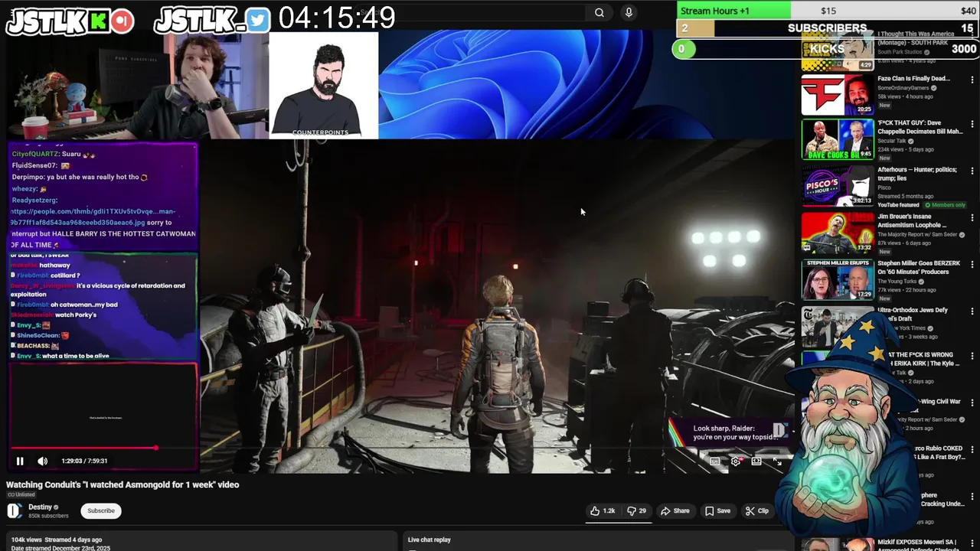
Task: Click the timestamp 1:29:03 / 7:59:31
Action: (x=84, y=461)
